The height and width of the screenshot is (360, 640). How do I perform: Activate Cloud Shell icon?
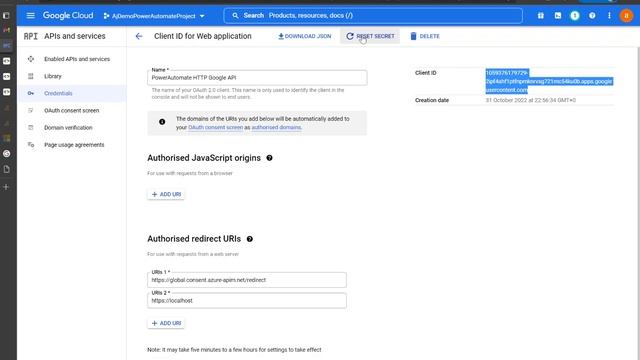click(x=558, y=16)
